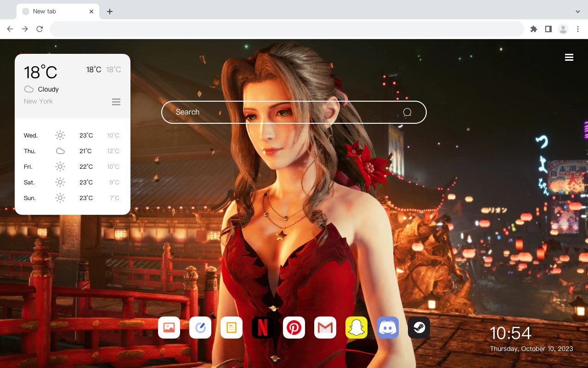
Task: Open the Gmail shortcut
Action: 325,328
